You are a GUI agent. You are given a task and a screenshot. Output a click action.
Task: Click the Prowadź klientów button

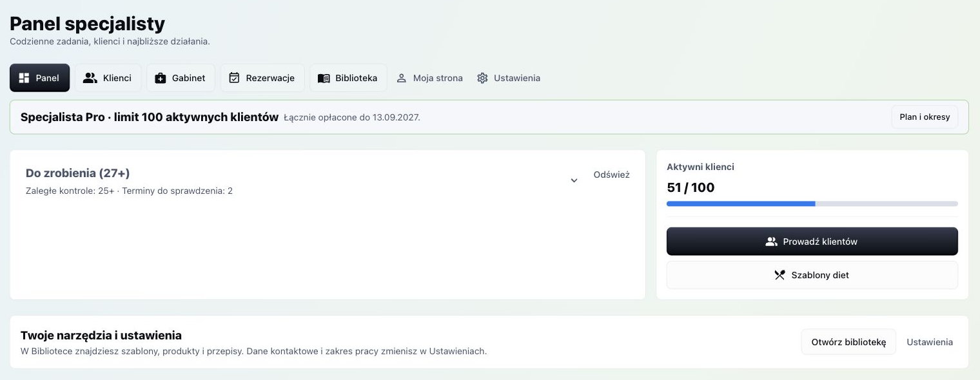coord(812,242)
